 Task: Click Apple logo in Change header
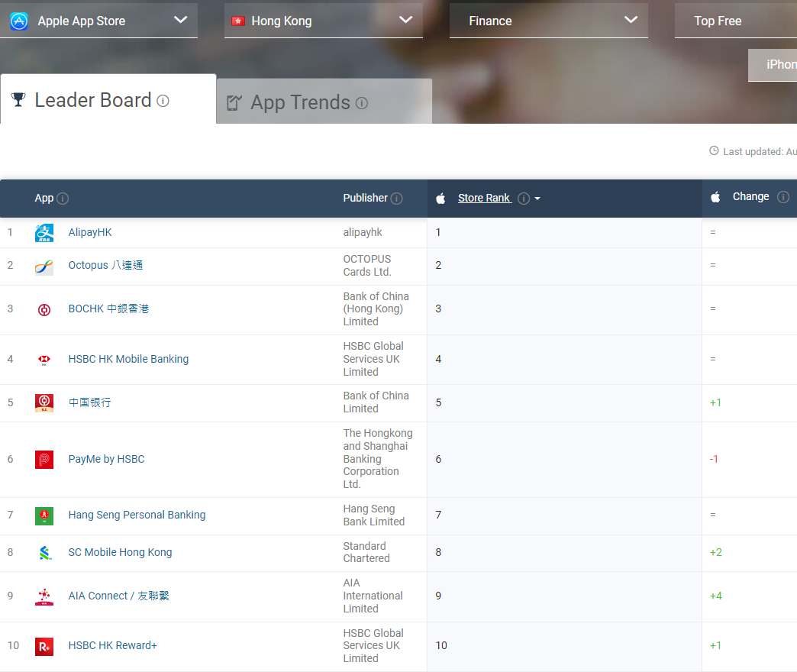point(715,197)
